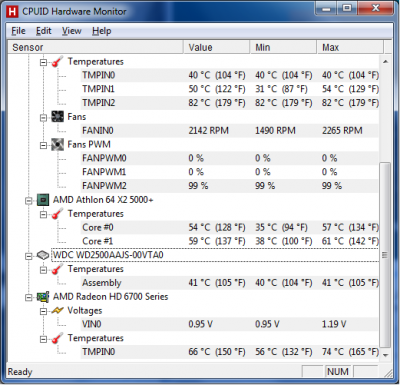Collapse the AMD Radeon HD 6700 Series node

(29, 297)
